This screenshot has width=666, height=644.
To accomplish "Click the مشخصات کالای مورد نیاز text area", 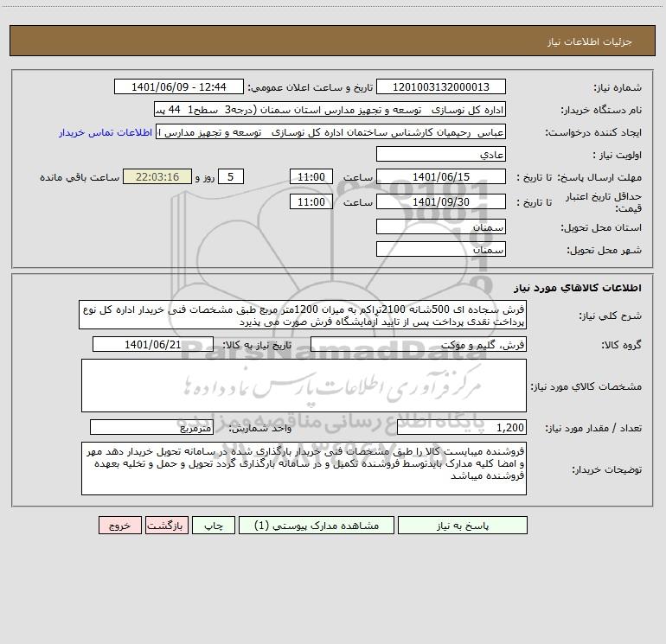I will click(x=304, y=386).
